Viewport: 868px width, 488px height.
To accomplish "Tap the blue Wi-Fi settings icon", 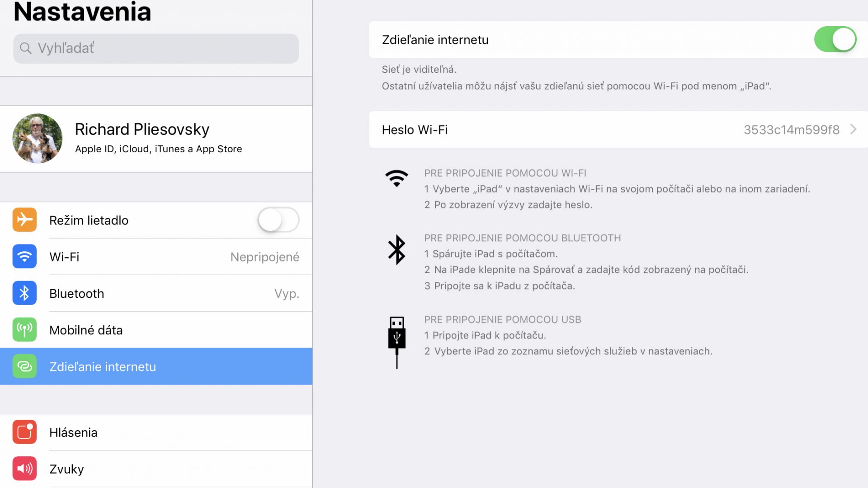I will 24,257.
